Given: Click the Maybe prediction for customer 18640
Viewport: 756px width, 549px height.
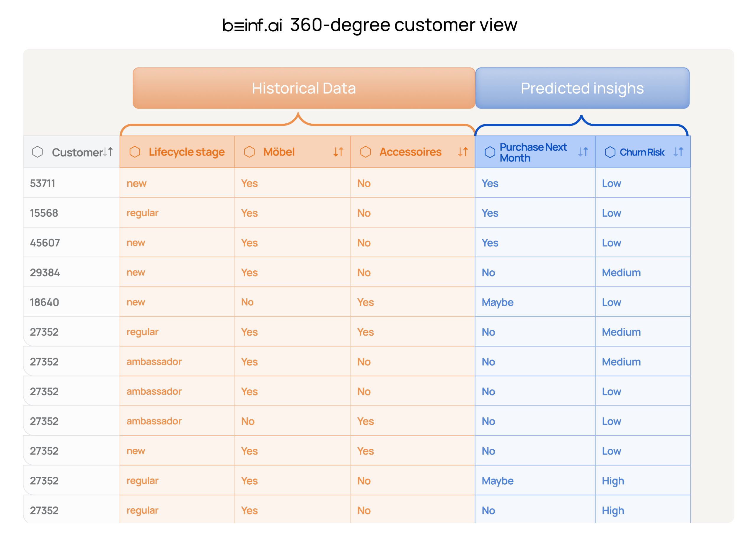Looking at the screenshot, I should click(497, 302).
